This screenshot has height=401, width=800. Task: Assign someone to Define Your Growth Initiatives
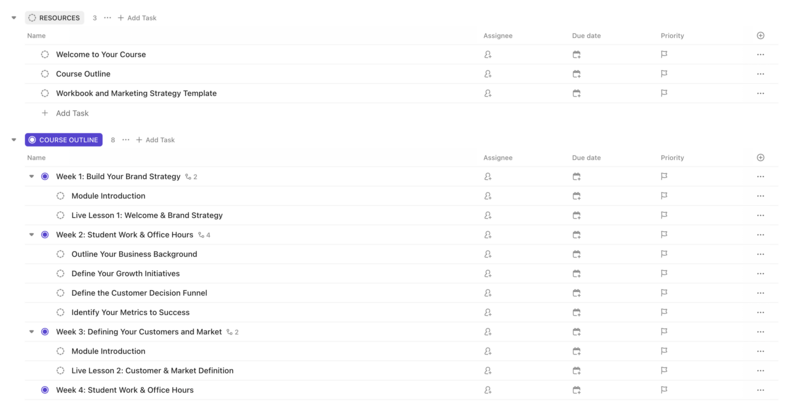(488, 274)
